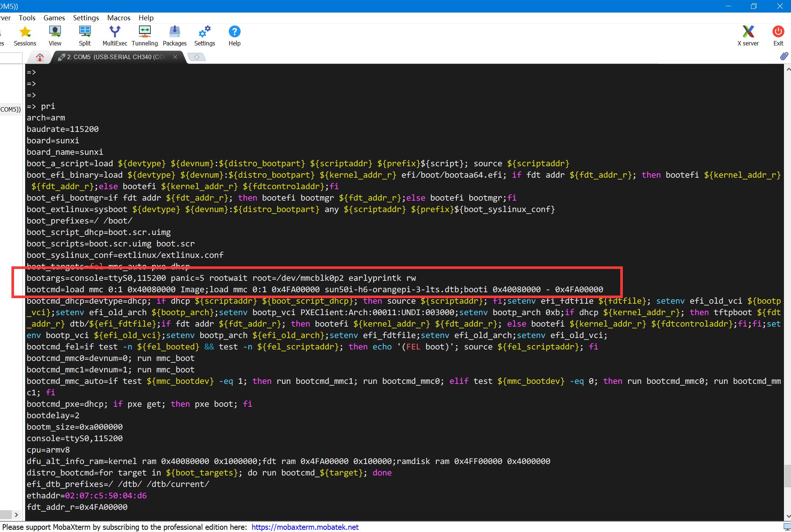Open a new tab with plus button
The height and width of the screenshot is (532, 791).
(197, 57)
